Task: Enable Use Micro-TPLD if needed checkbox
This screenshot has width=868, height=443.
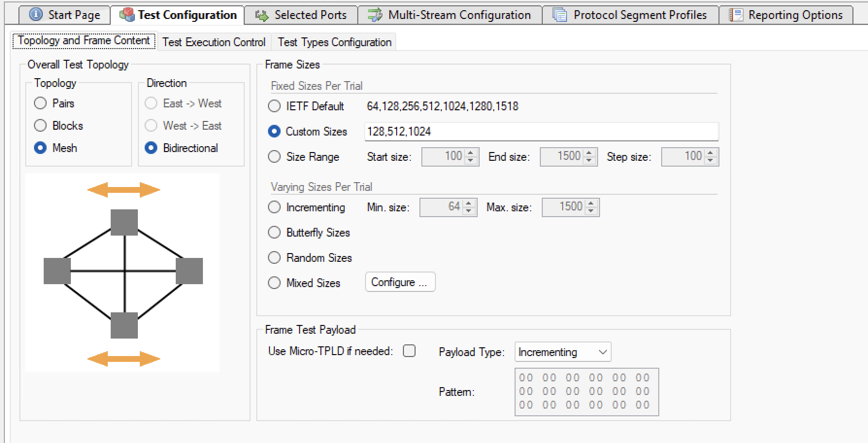Action: click(x=409, y=351)
